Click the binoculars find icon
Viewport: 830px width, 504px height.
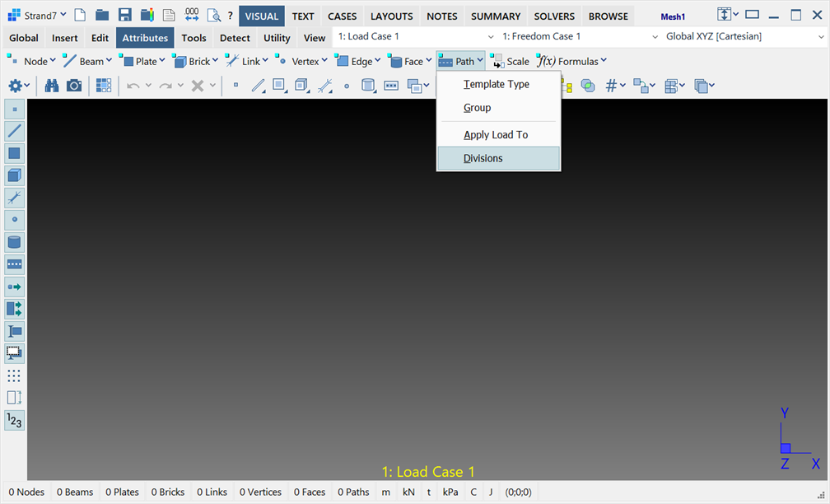point(51,86)
